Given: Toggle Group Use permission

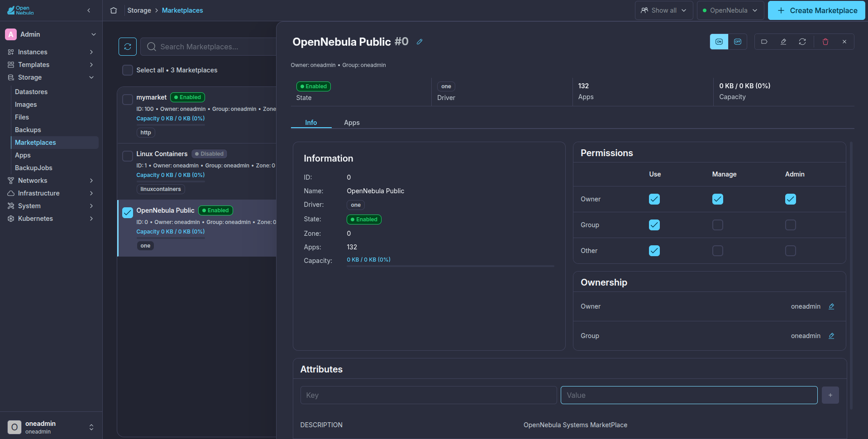Looking at the screenshot, I should pyautogui.click(x=654, y=225).
